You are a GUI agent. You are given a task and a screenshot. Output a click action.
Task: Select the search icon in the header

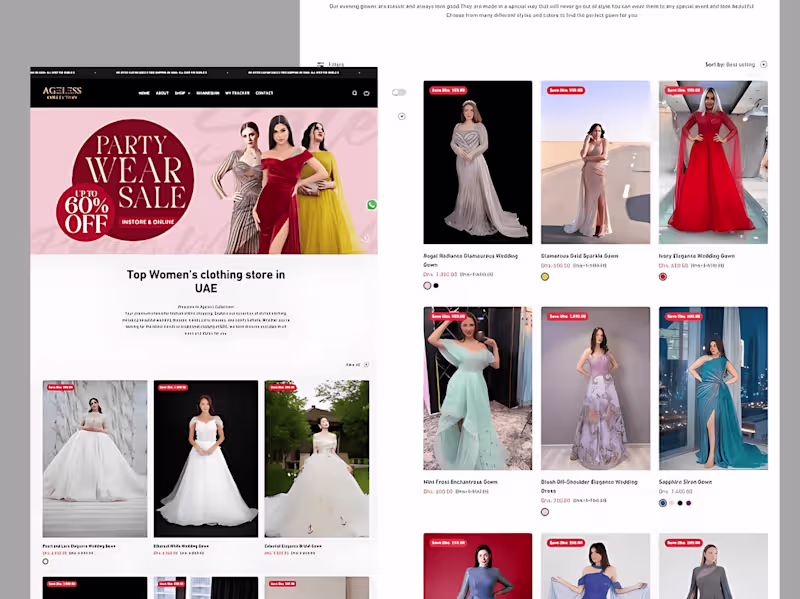click(355, 92)
